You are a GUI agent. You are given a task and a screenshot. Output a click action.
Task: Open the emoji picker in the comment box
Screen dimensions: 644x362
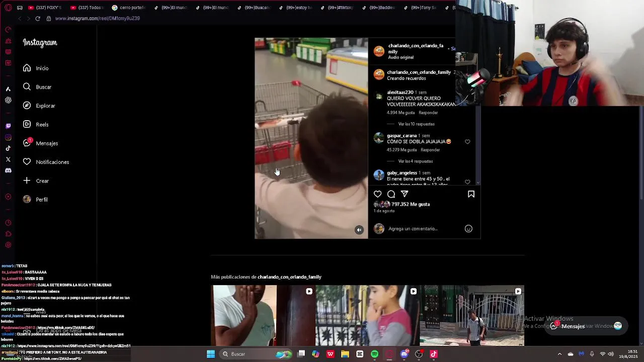tap(468, 229)
